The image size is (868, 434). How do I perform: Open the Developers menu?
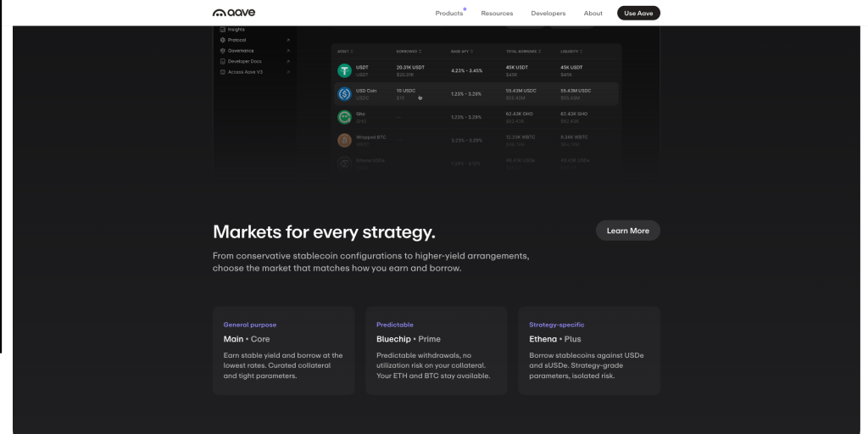548,14
